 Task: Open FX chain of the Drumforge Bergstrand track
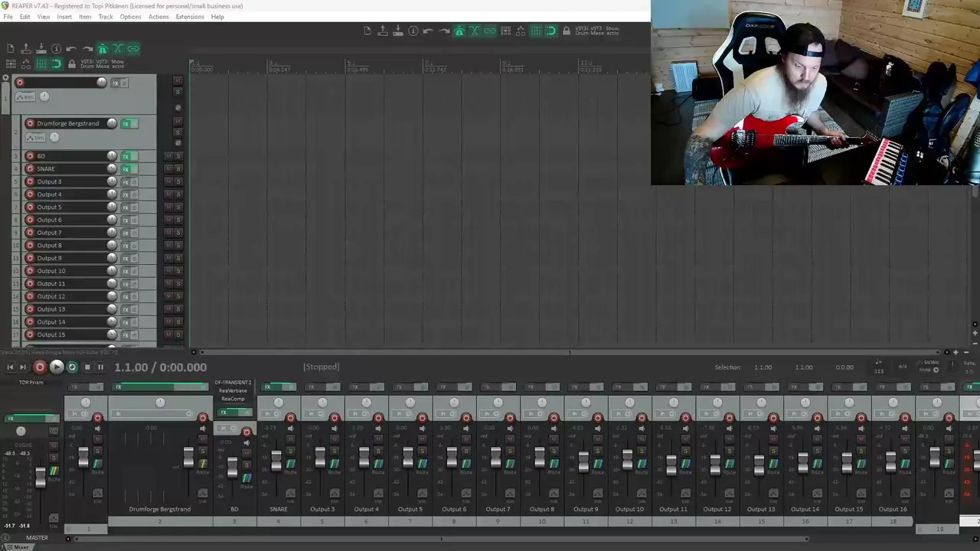click(126, 123)
